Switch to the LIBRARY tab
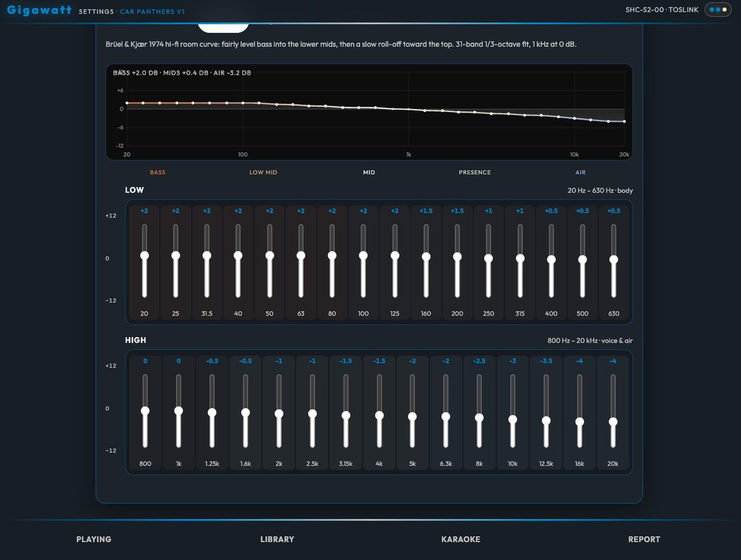The image size is (741, 560). click(277, 539)
